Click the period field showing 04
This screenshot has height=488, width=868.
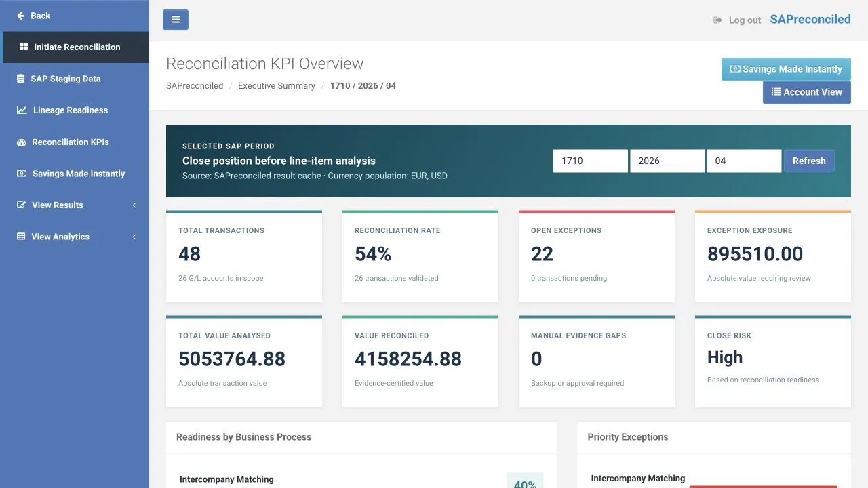tap(744, 161)
